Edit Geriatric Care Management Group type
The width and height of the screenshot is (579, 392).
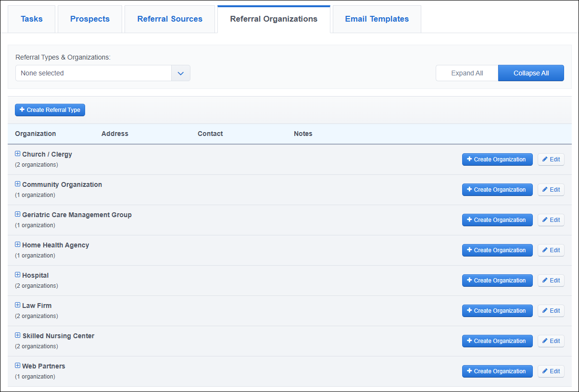551,220
